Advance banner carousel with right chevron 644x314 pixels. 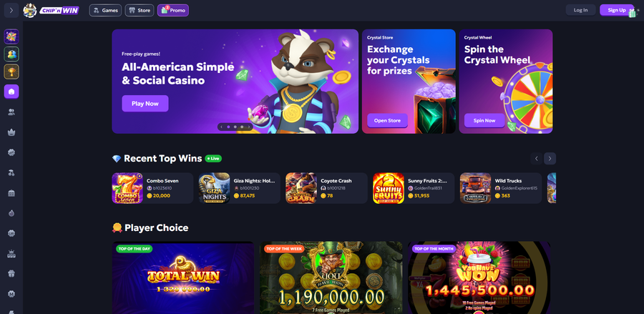click(x=249, y=127)
